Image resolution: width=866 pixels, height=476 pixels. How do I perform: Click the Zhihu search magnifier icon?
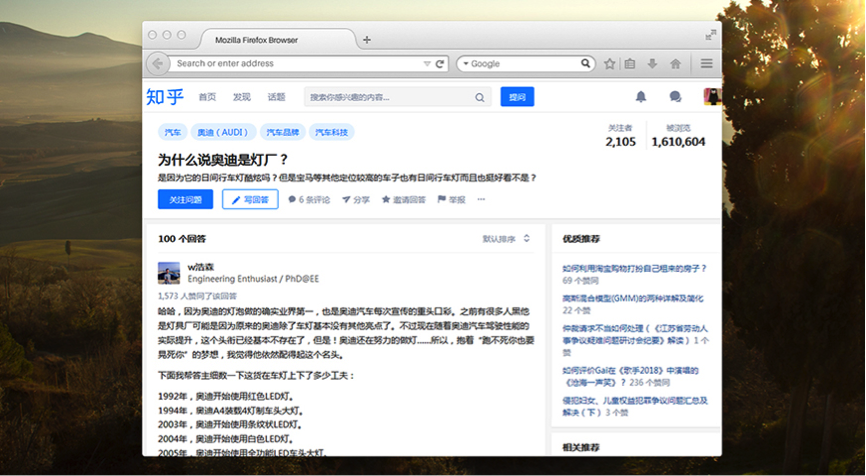(x=480, y=98)
